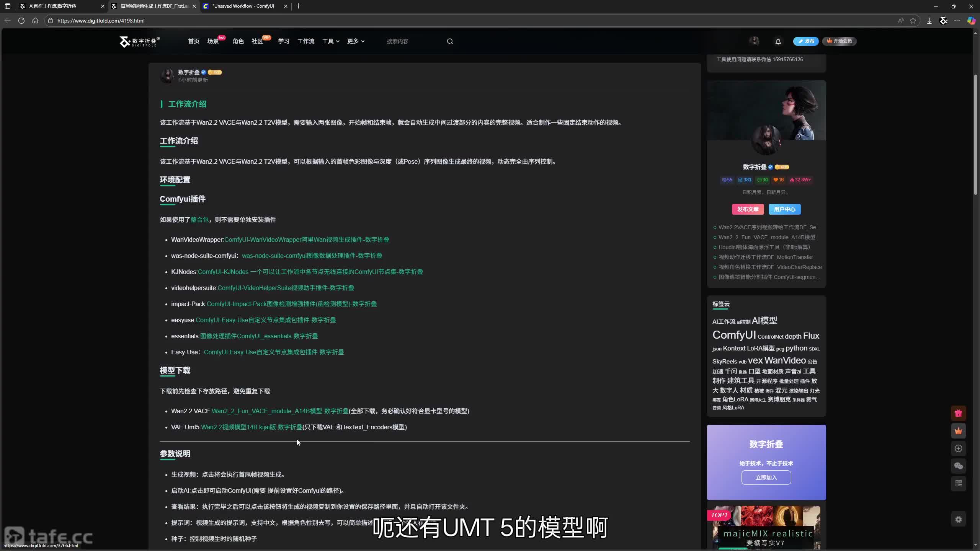Click the browser downloads icon
Image resolution: width=980 pixels, height=551 pixels.
click(x=929, y=21)
